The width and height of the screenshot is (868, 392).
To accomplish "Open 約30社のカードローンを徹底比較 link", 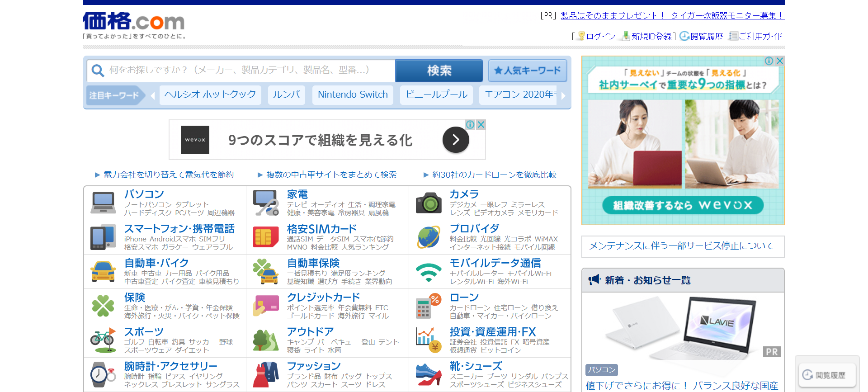I will (494, 175).
